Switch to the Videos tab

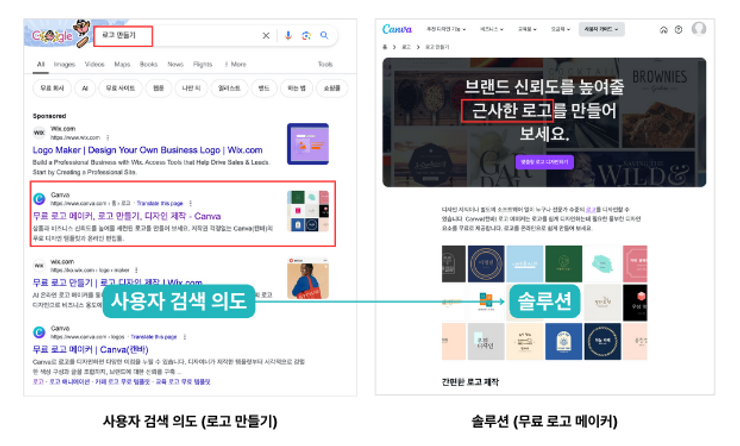pos(94,64)
